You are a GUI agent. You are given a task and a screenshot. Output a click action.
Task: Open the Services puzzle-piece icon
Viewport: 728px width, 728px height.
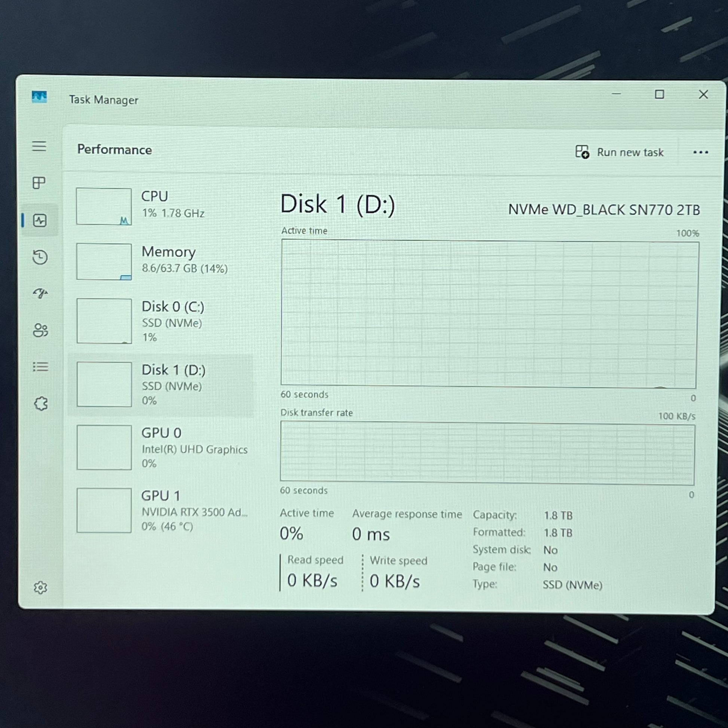(41, 404)
